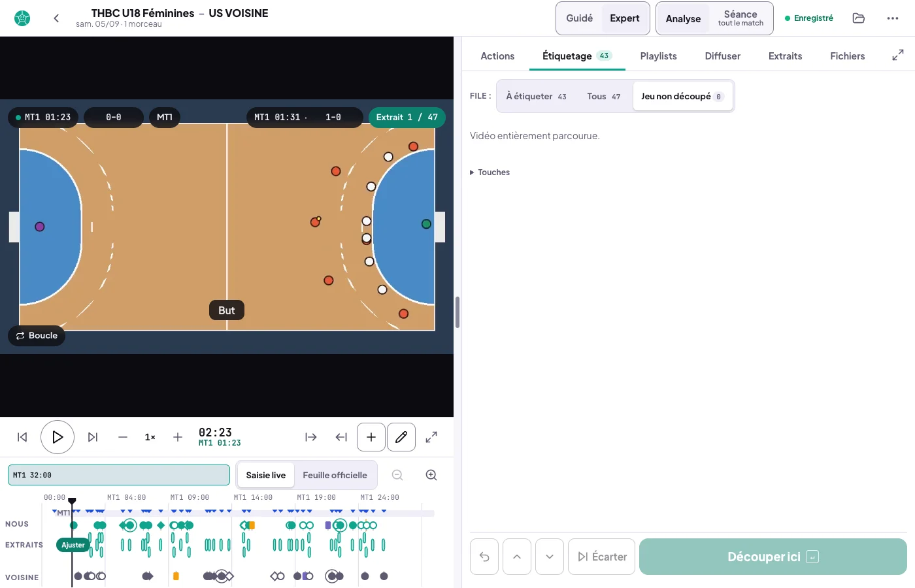Screen dimensions: 915x588
Task: Expand the Touches section
Action: (490, 172)
